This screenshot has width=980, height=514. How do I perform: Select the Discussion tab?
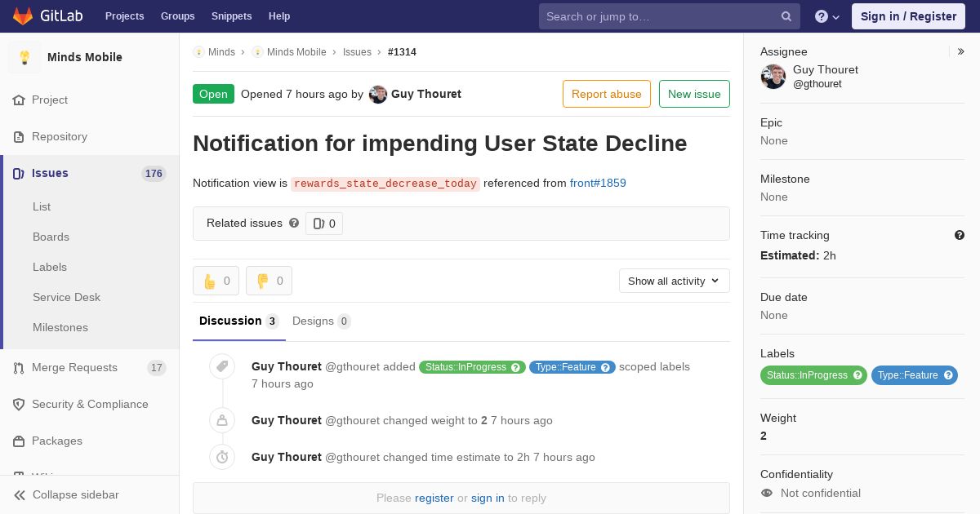(238, 321)
